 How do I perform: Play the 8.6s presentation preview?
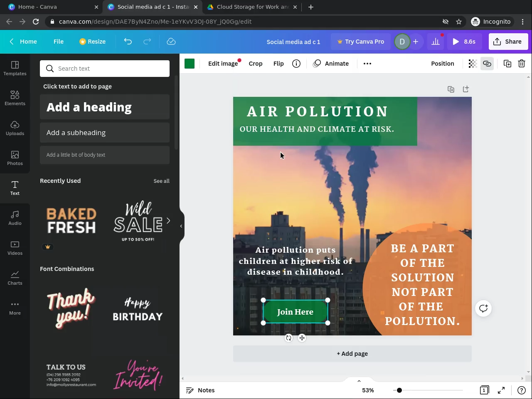coord(464,42)
